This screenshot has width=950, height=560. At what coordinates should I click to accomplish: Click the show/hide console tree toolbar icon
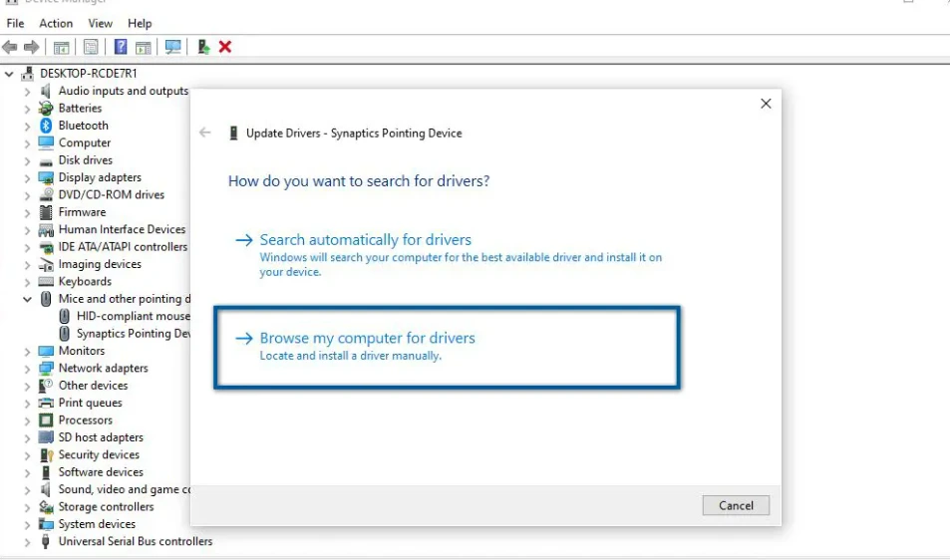point(61,47)
